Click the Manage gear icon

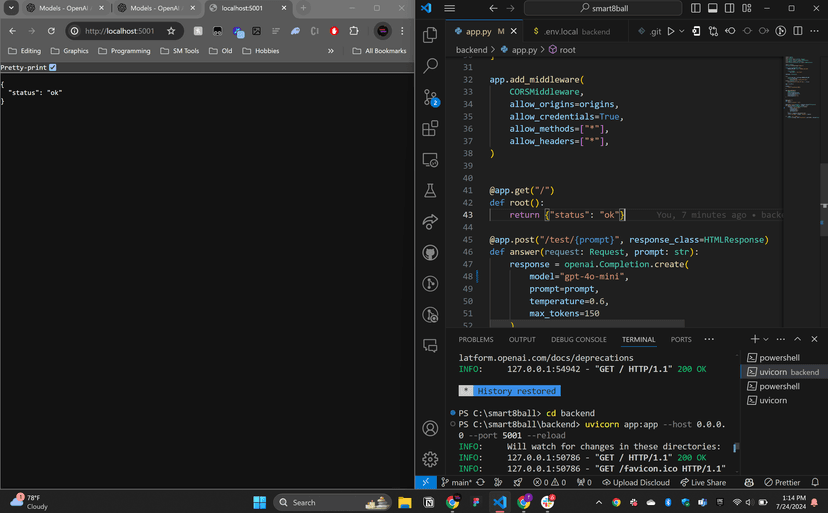click(x=431, y=459)
